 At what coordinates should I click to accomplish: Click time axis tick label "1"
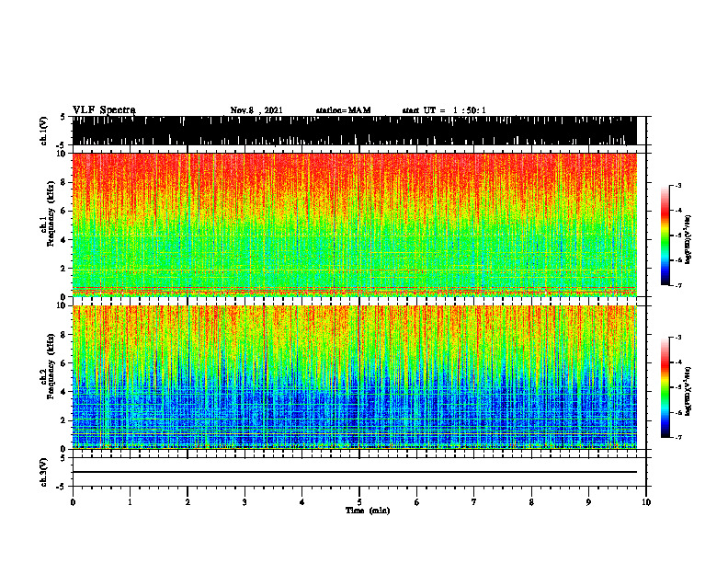point(130,502)
